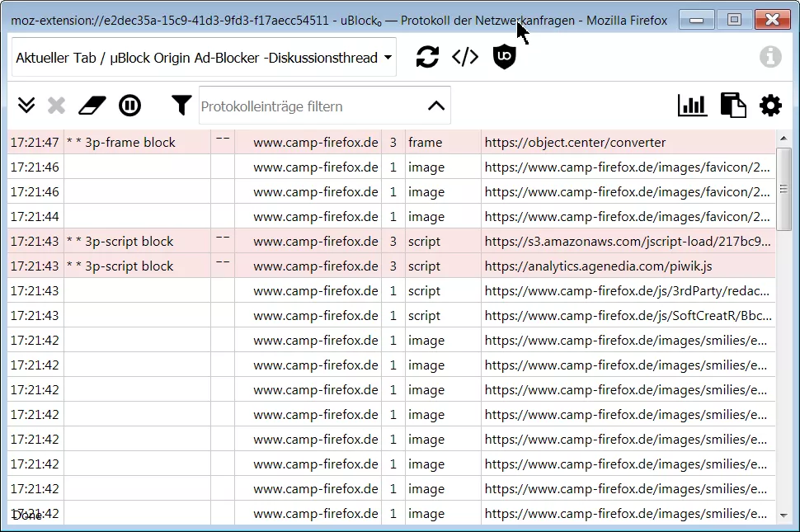Viewport: 800px width, 532px height.
Task: Pause the logger with pause button
Action: coord(129,106)
